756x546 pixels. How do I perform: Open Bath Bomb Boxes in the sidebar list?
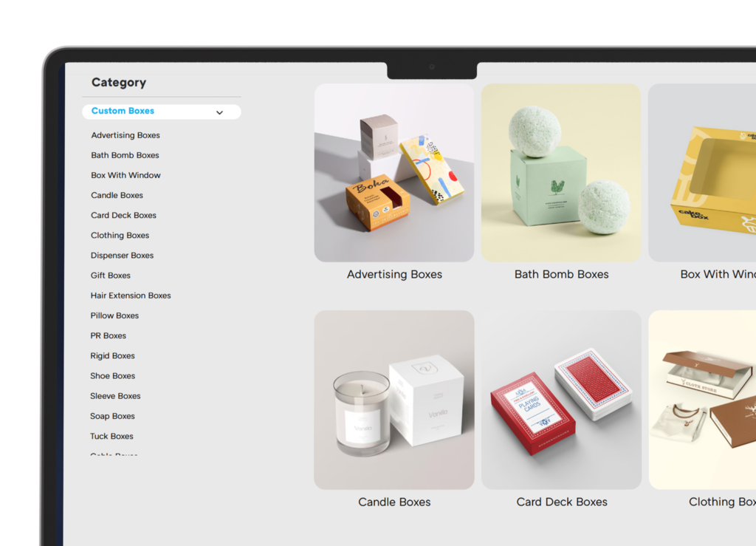pyautogui.click(x=125, y=155)
